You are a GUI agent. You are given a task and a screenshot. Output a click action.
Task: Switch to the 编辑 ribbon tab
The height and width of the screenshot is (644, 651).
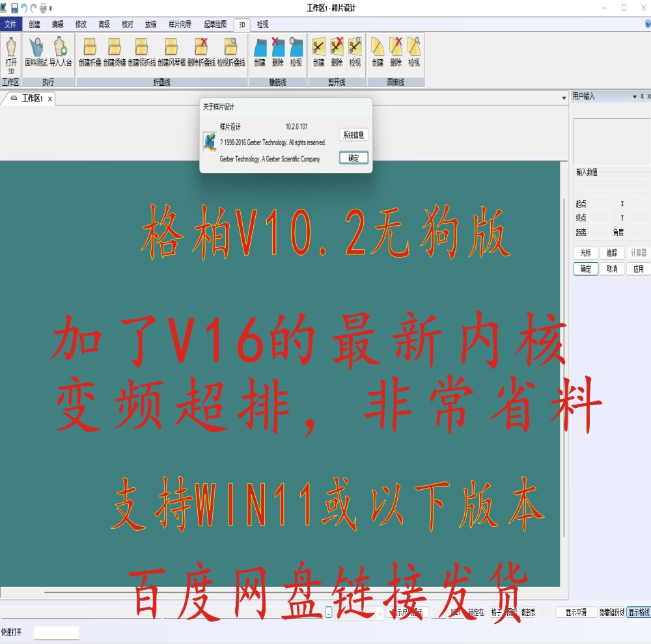(x=58, y=25)
